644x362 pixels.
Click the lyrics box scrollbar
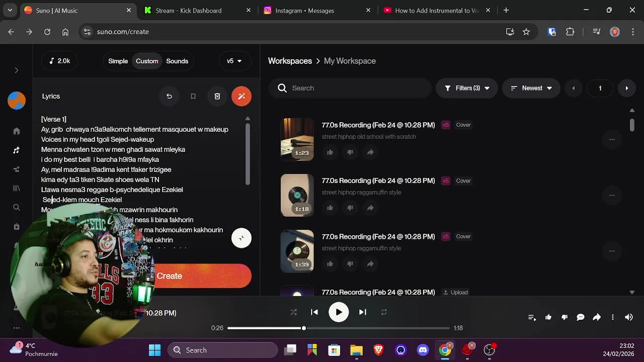pyautogui.click(x=248, y=153)
